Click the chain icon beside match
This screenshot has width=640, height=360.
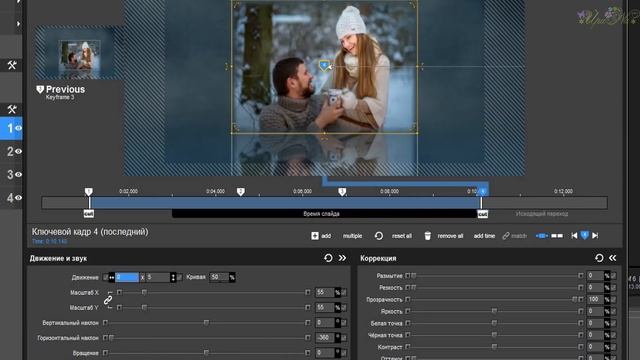[506, 236]
